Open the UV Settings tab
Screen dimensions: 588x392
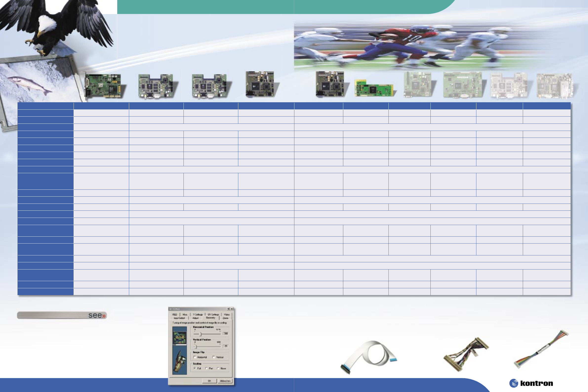(213, 314)
